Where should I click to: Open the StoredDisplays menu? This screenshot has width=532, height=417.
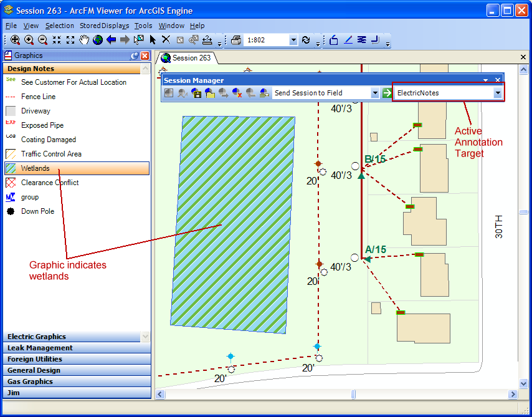104,26
